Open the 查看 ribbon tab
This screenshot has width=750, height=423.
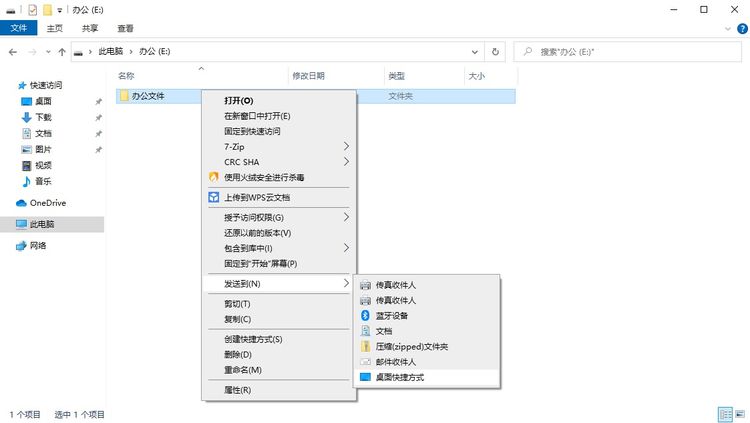click(125, 29)
